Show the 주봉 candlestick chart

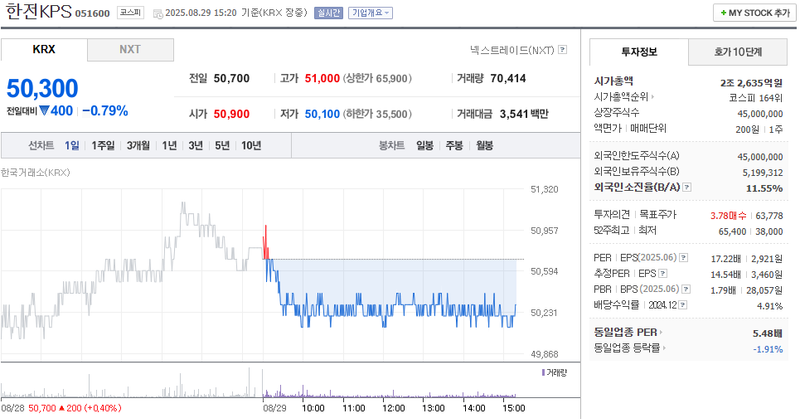coord(454,145)
